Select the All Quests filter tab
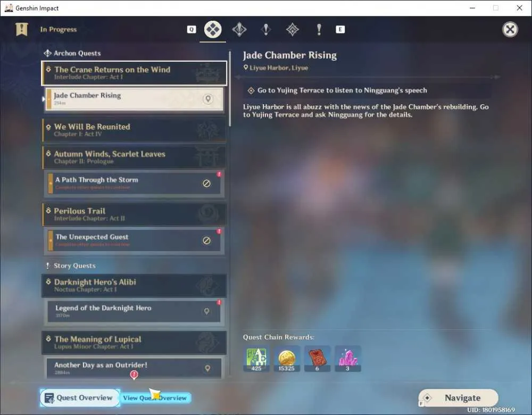The height and width of the screenshot is (415, 532). click(213, 29)
